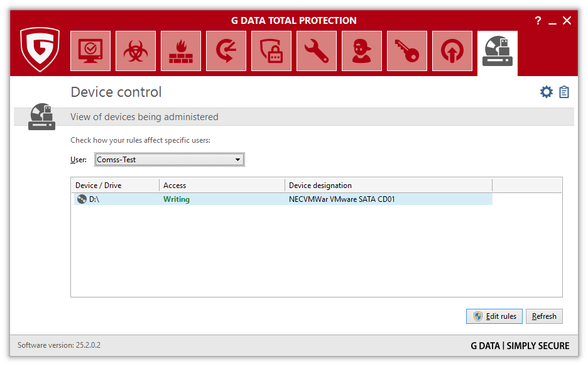Open the Tuner wrench icon
Image resolution: width=588 pixels, height=366 pixels.
click(x=317, y=51)
